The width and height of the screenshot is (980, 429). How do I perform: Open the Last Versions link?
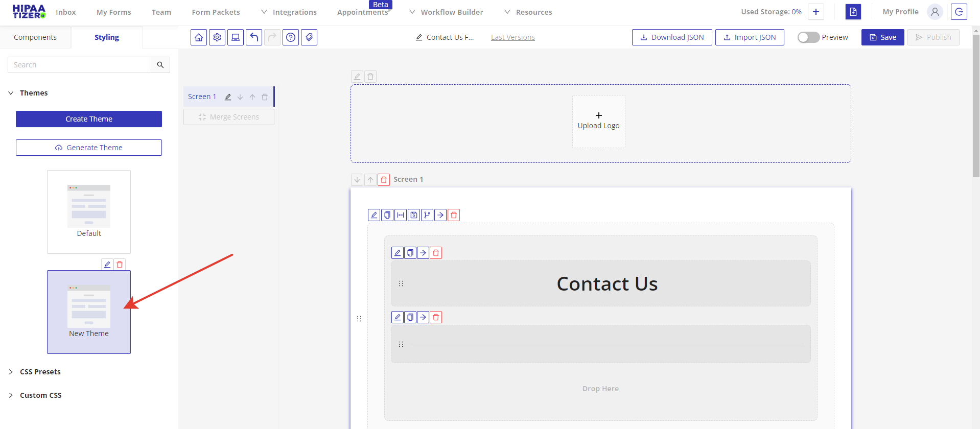coord(512,37)
